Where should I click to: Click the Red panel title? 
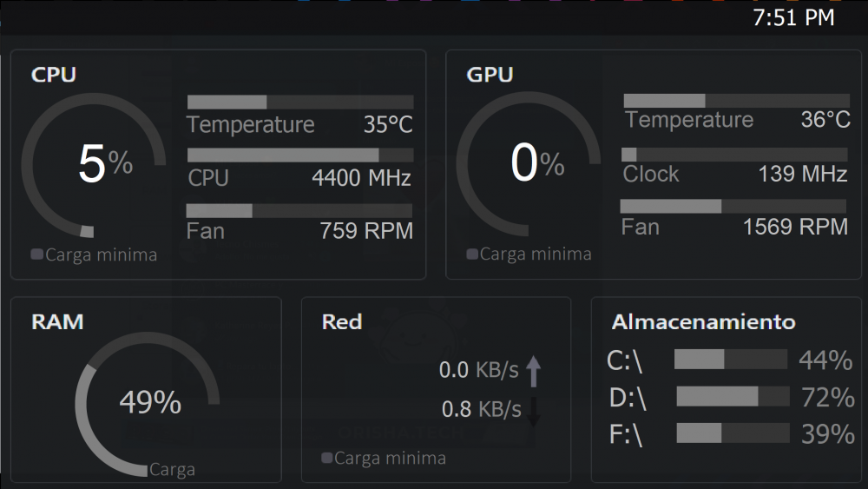click(342, 322)
